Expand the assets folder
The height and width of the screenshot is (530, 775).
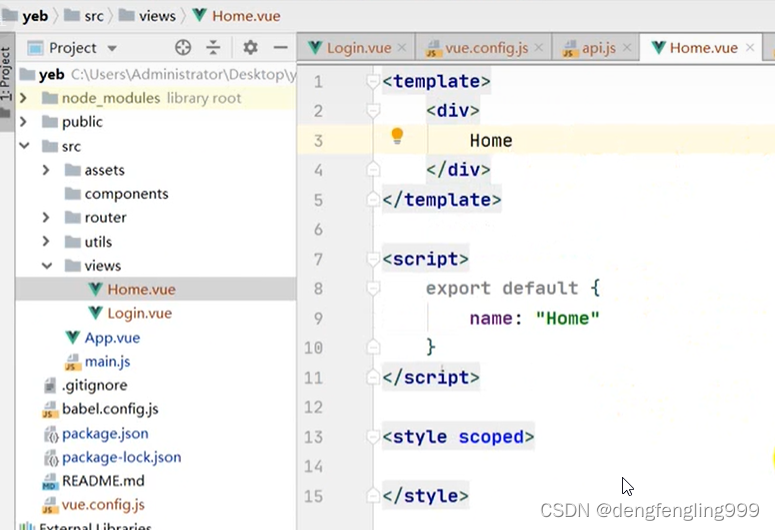[46, 170]
